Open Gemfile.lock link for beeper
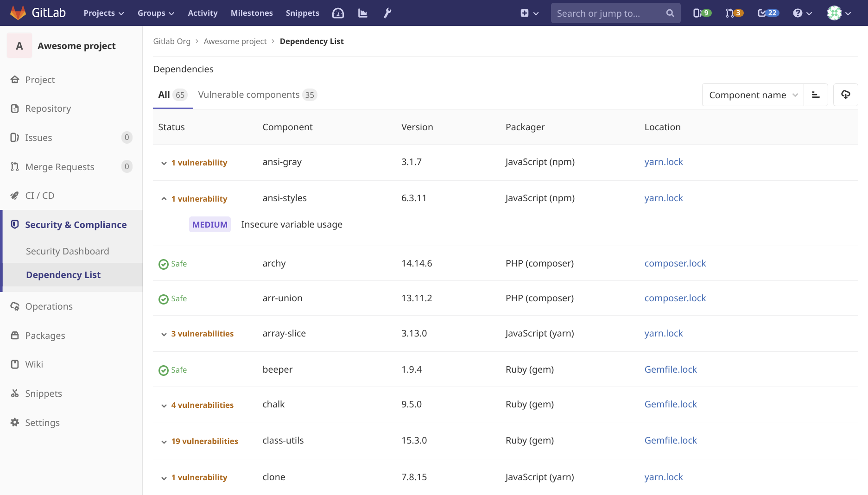This screenshot has height=495, width=868. pos(670,369)
